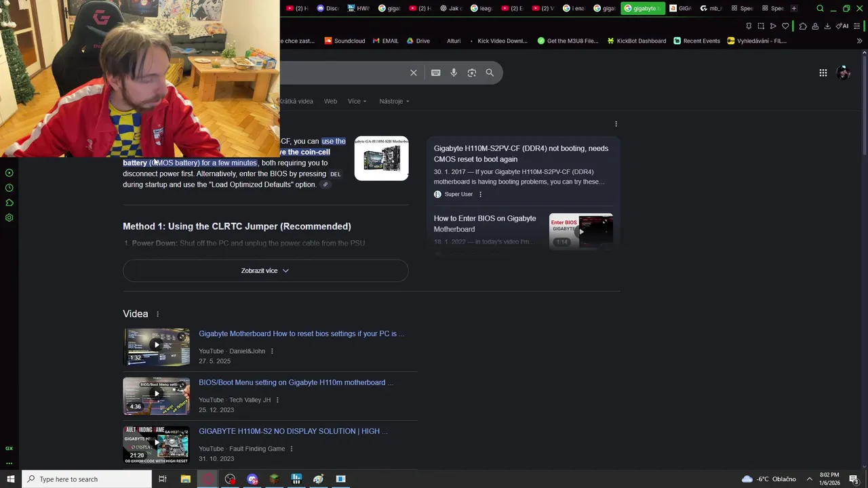Screen dimensions: 868x488
Task: Open options for the Fault Finding Game video
Action: tap(292, 449)
